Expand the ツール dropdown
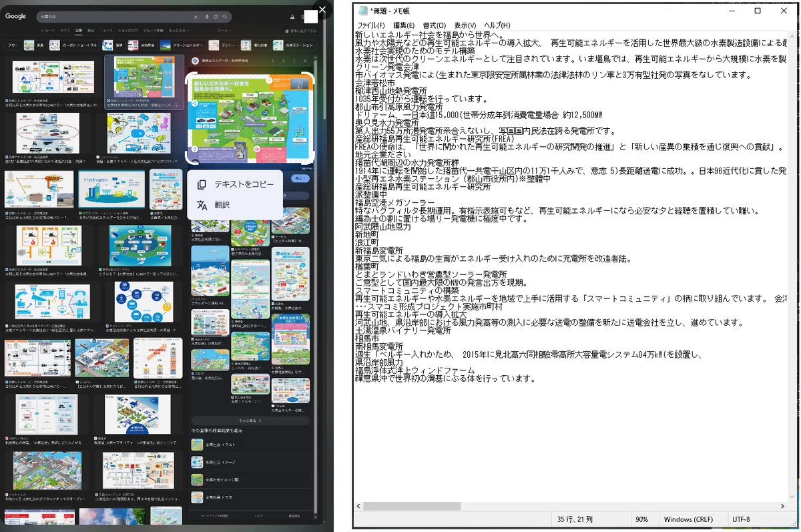This screenshot has height=532, width=801. click(224, 31)
